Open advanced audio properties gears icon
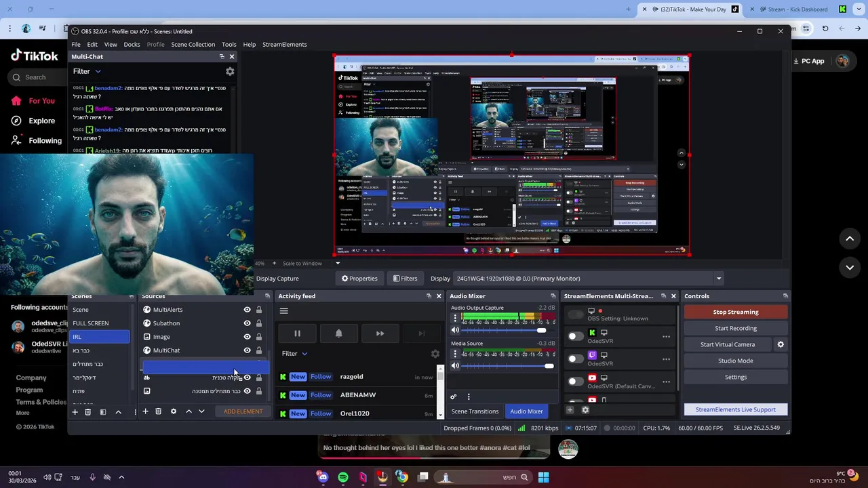The height and width of the screenshot is (488, 868). click(454, 396)
